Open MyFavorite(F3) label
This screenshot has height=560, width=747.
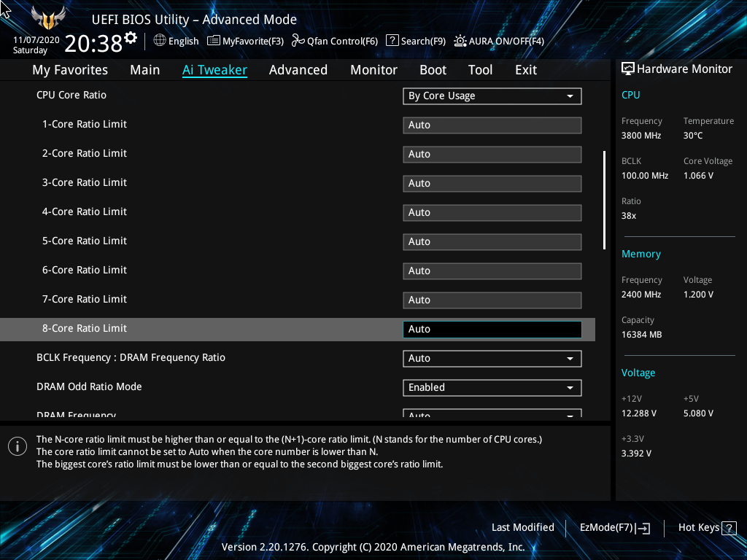pyautogui.click(x=253, y=42)
